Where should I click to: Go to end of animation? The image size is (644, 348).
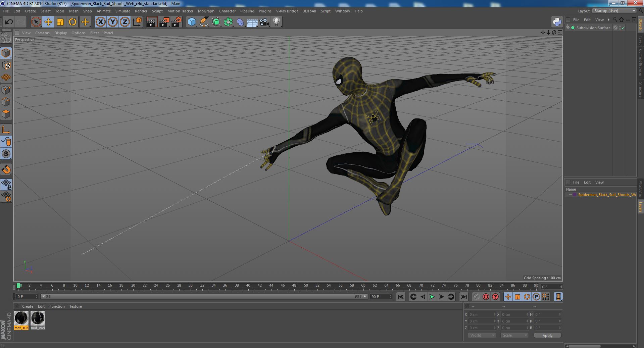(463, 297)
